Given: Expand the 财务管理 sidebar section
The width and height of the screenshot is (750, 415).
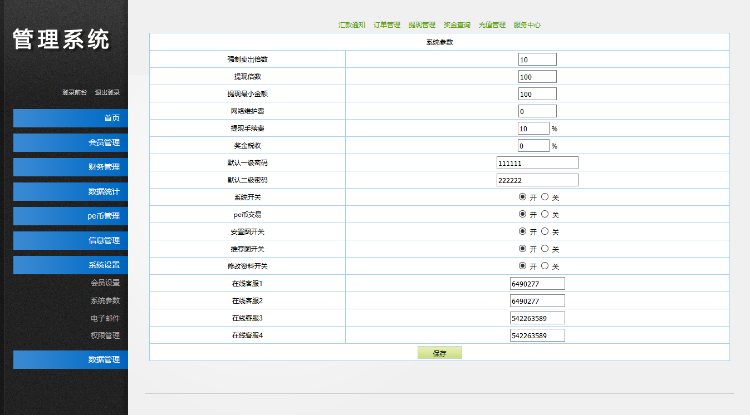Looking at the screenshot, I should [70, 167].
